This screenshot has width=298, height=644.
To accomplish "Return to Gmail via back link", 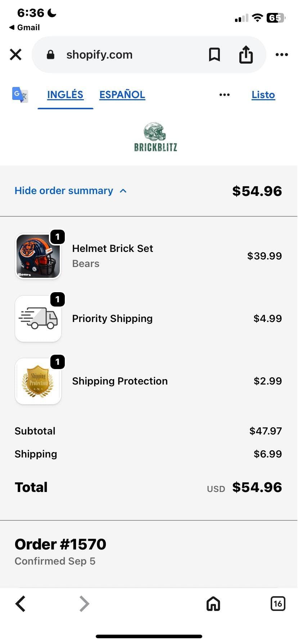I will point(24,28).
